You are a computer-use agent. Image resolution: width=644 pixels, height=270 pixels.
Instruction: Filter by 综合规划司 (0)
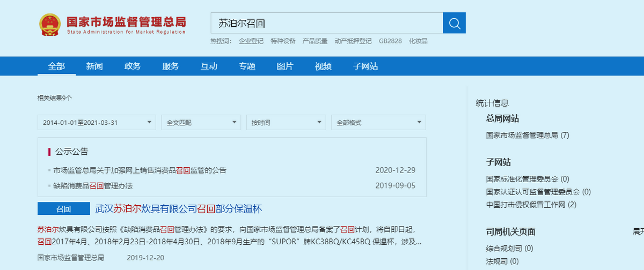tap(510, 249)
